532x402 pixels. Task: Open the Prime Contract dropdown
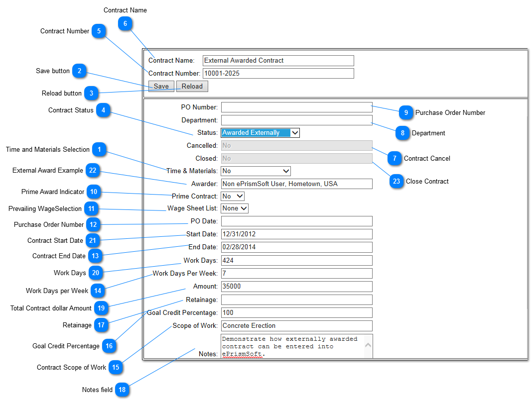pos(233,196)
